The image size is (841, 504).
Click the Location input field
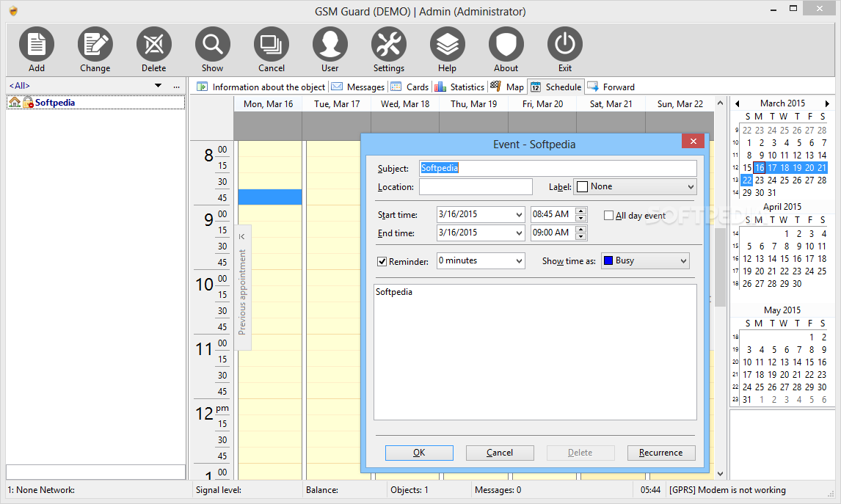coord(476,187)
